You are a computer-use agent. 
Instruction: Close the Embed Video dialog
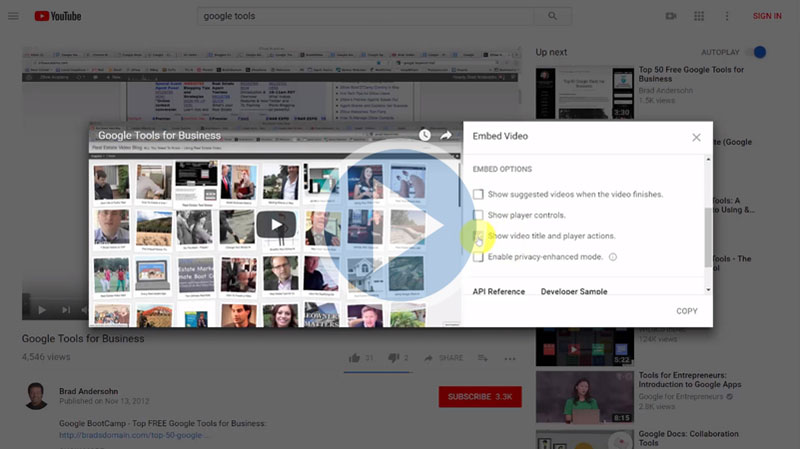pos(696,137)
